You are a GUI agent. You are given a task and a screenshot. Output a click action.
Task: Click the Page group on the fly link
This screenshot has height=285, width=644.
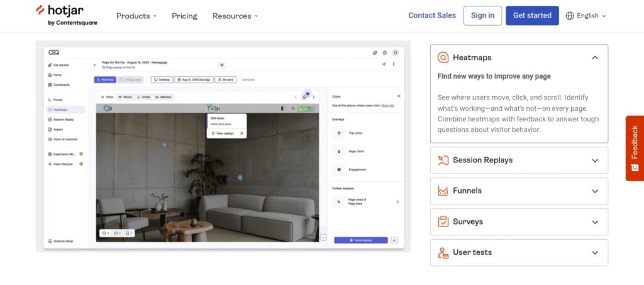point(120,67)
